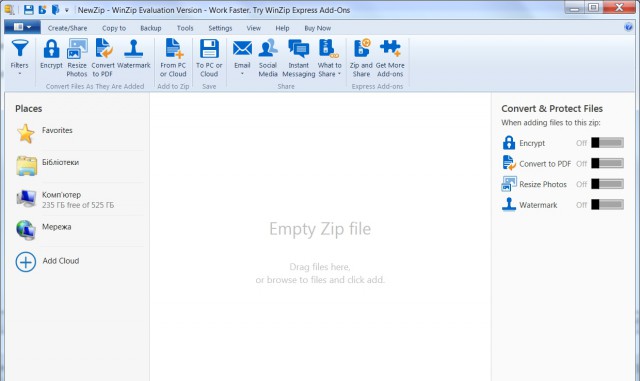
Task: Turn on the Watermark switch
Action: (607, 204)
